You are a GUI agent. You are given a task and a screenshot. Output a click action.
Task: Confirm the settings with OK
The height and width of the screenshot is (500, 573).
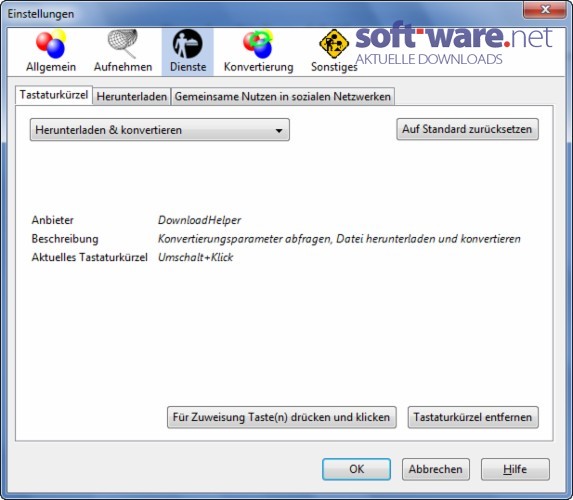pos(356,469)
